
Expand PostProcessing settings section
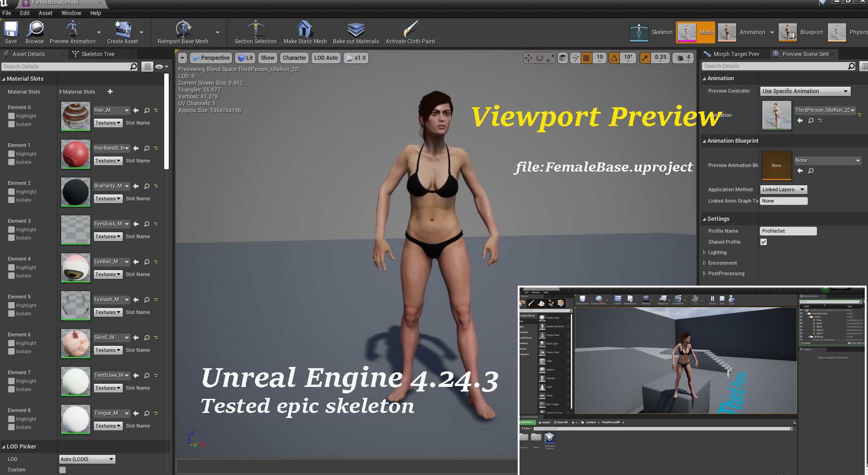(705, 273)
